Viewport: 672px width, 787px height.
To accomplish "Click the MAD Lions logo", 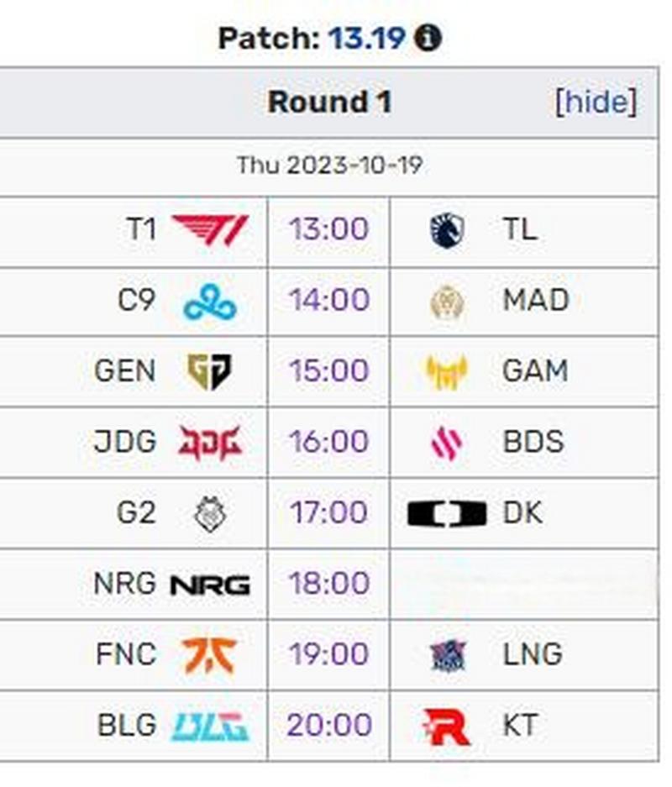I will tap(447, 302).
